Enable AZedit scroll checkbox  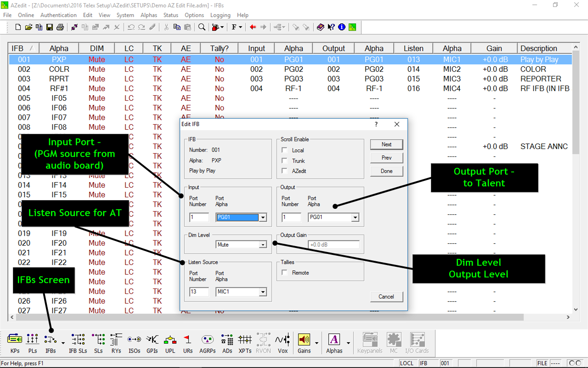(x=284, y=171)
